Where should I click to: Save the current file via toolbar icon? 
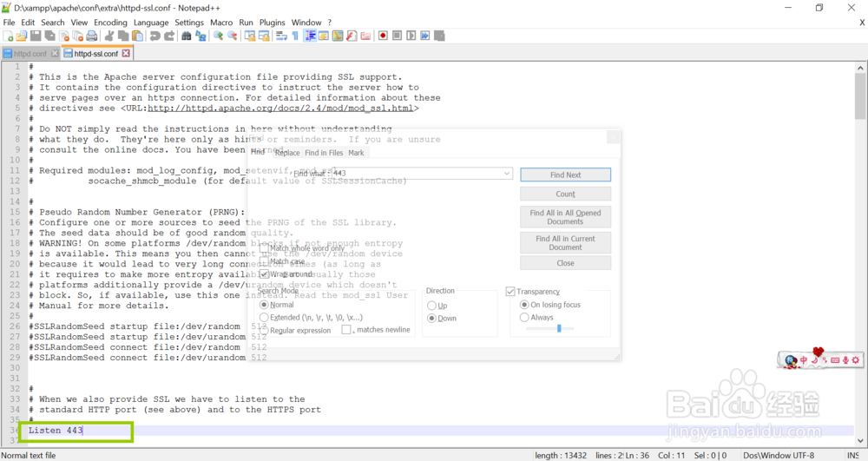click(x=36, y=36)
